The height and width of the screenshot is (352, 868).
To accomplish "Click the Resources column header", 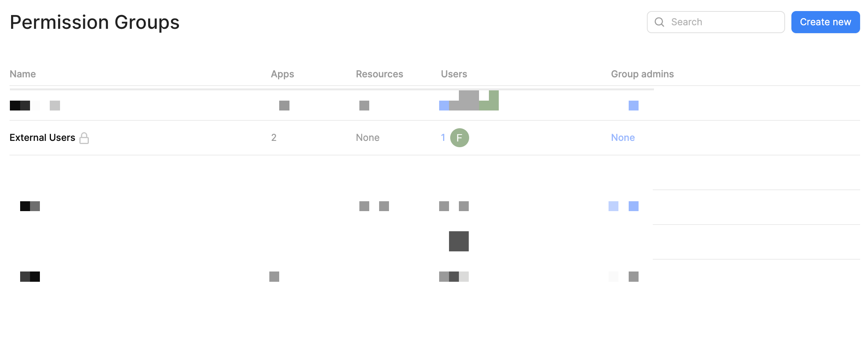I will click(379, 74).
